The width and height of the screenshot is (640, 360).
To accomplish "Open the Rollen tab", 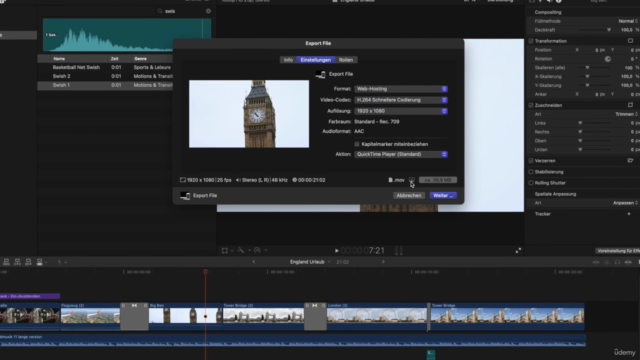I will [x=346, y=60].
